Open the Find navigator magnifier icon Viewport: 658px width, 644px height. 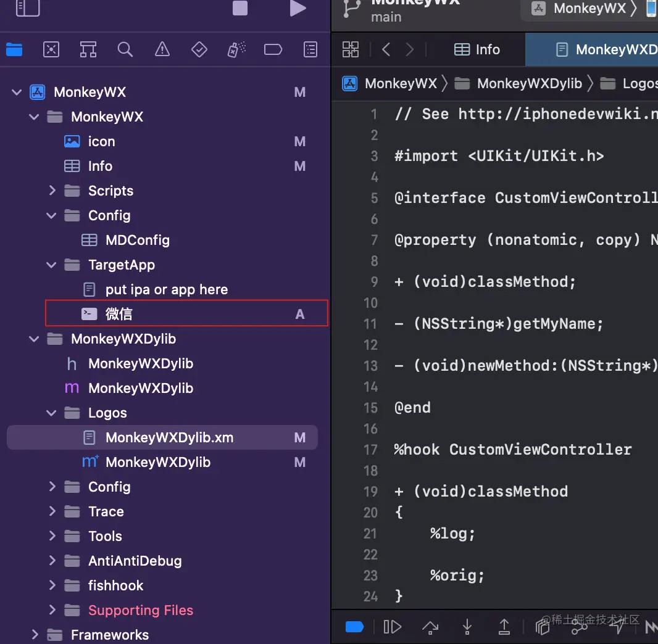pyautogui.click(x=125, y=49)
